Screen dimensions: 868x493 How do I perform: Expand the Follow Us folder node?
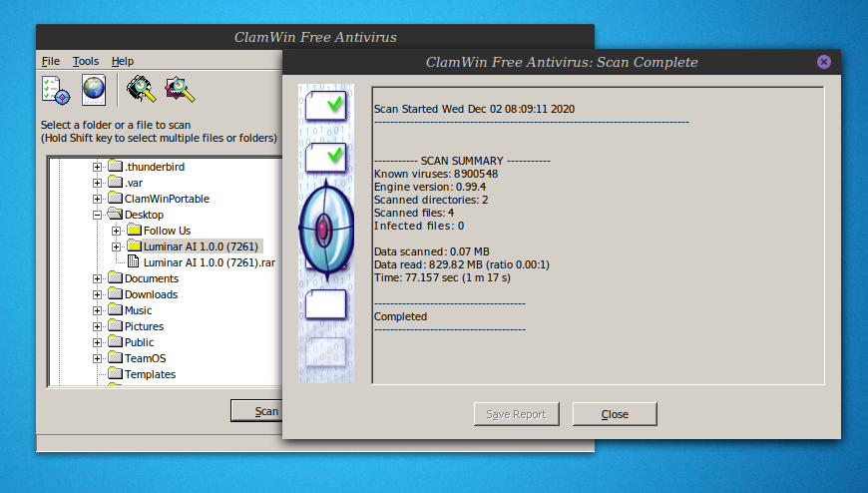click(116, 231)
